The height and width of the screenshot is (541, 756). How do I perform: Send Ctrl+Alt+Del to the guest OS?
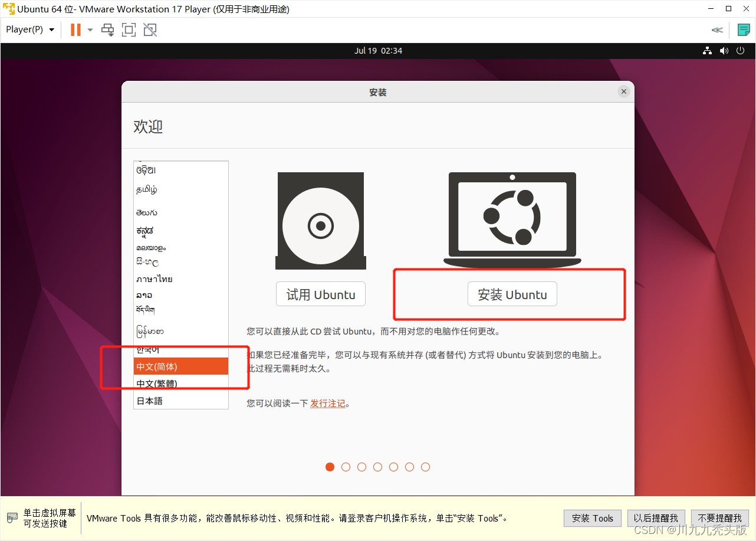107,29
